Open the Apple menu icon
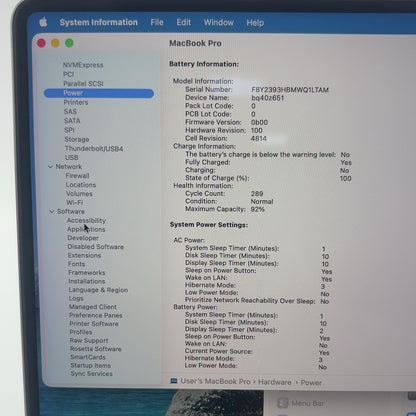The height and width of the screenshot is (416, 416). (x=43, y=22)
